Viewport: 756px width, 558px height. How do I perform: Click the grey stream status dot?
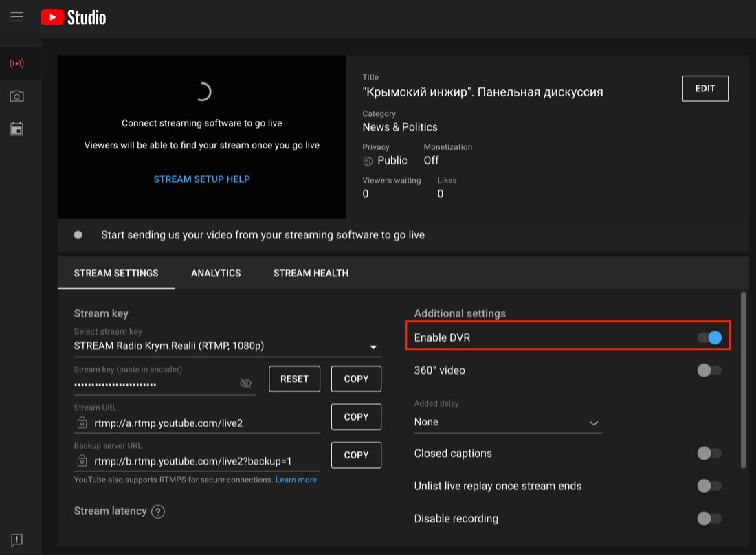pos(78,235)
